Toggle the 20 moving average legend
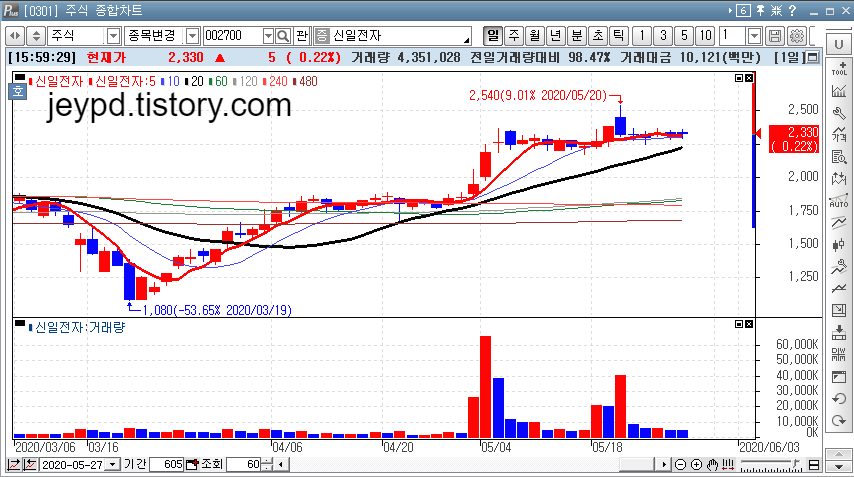 coord(194,82)
